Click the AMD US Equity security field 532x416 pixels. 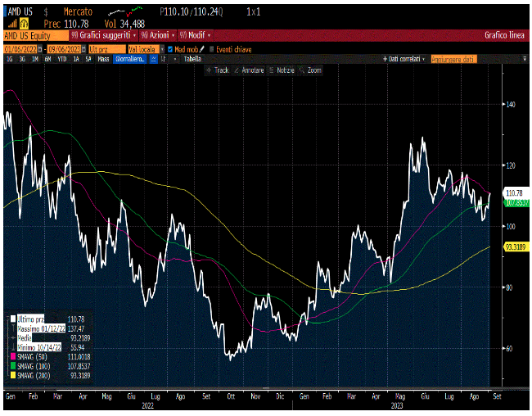click(36, 36)
